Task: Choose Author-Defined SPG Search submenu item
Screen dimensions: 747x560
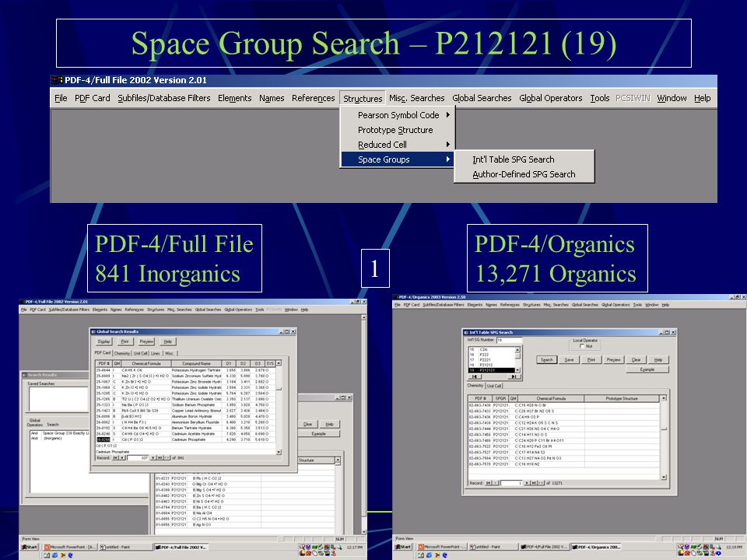Action: [x=524, y=174]
